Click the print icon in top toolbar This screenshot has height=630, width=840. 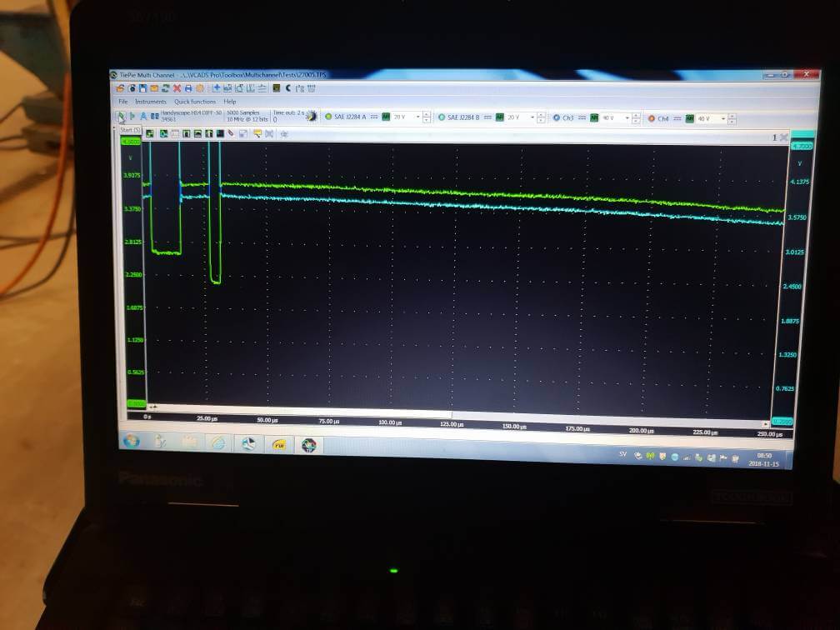188,88
